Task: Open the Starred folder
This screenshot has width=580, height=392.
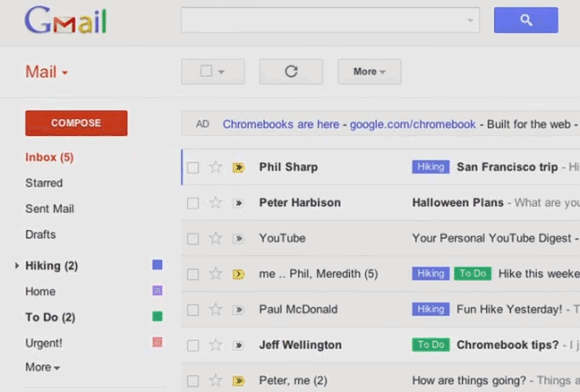Action: pyautogui.click(x=44, y=183)
